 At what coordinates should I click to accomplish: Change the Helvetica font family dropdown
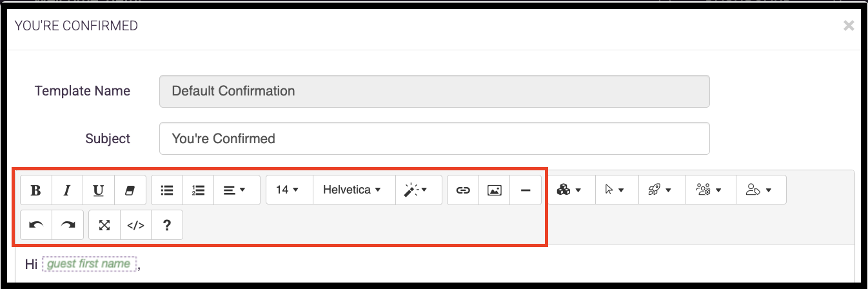click(x=354, y=190)
